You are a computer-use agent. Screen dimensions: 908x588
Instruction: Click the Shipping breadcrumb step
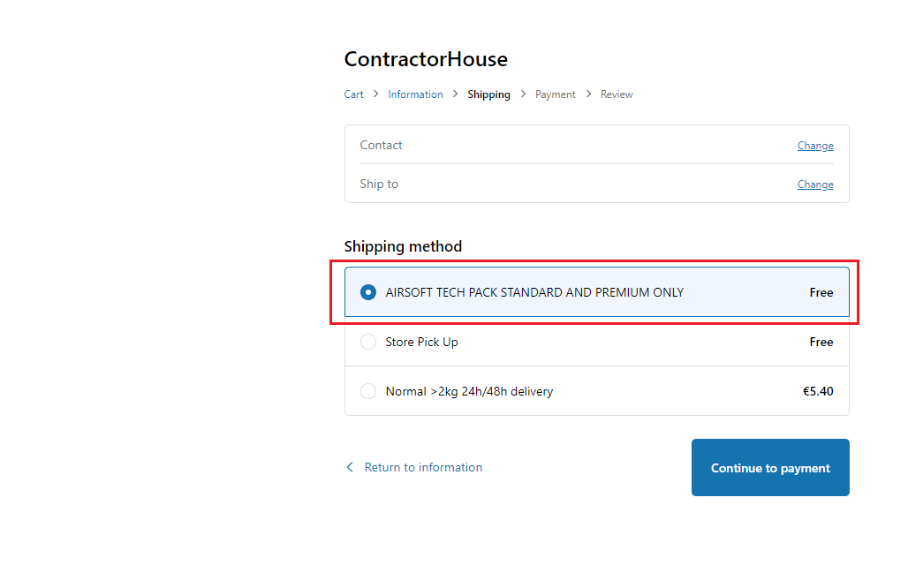pos(488,94)
